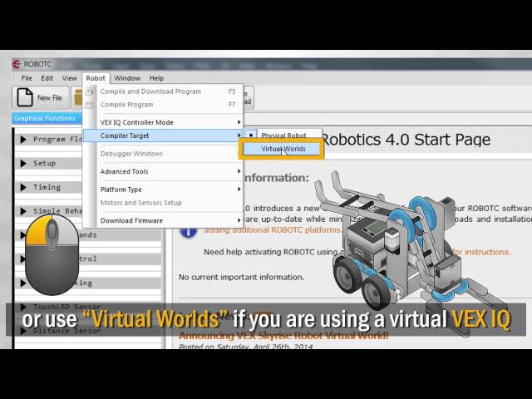Screen dimensions: 532x399
Task: Expand the Timing function category
Action: point(23,187)
